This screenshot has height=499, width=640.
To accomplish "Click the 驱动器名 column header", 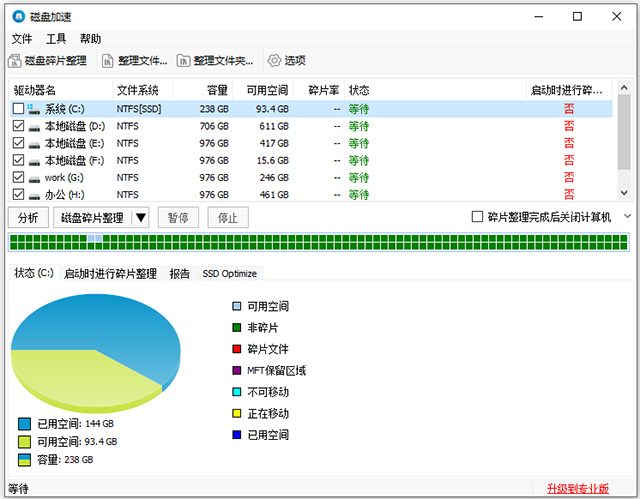I will [x=61, y=90].
